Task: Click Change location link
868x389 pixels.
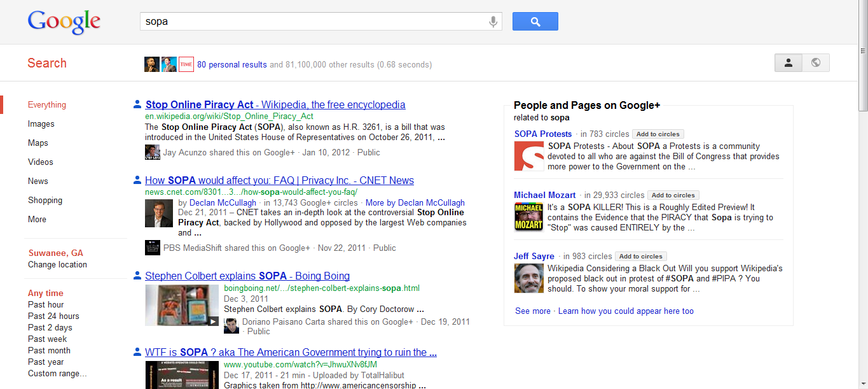Action: point(57,265)
